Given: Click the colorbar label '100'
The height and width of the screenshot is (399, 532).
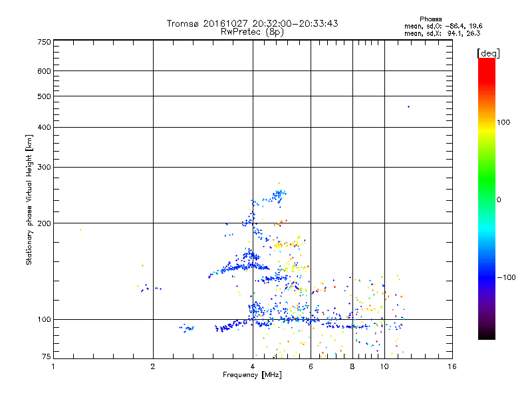Looking at the screenshot, I should point(503,122).
